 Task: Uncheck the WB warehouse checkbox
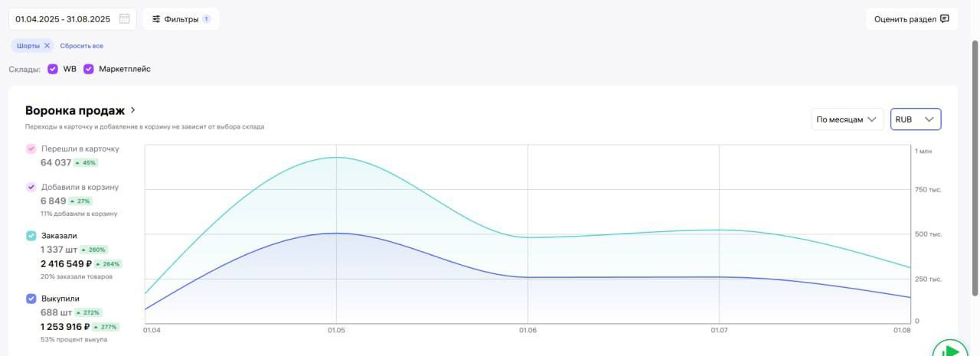click(53, 69)
